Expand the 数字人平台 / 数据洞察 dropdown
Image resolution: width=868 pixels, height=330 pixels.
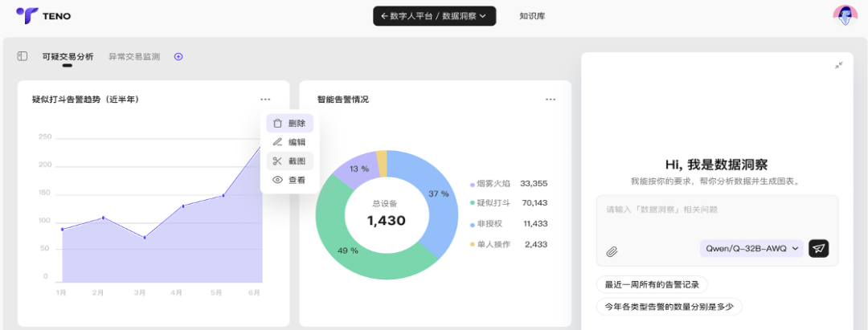(434, 15)
